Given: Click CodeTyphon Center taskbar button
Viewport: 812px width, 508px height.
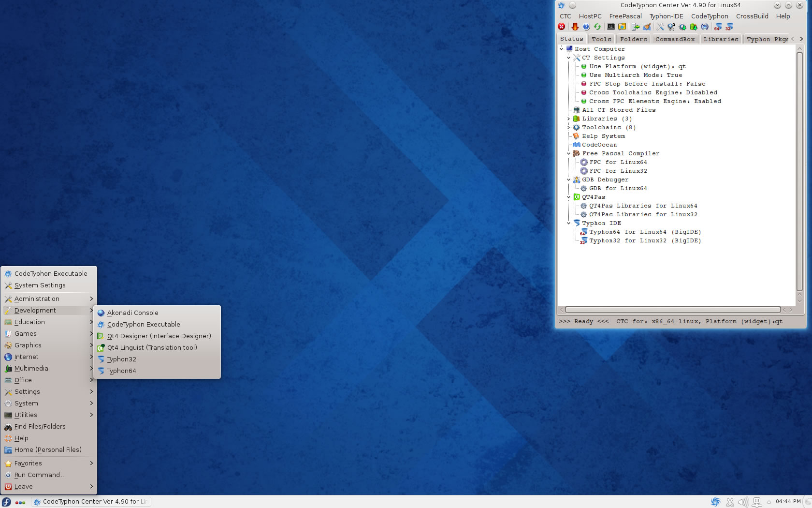Looking at the screenshot, I should pyautogui.click(x=92, y=502).
